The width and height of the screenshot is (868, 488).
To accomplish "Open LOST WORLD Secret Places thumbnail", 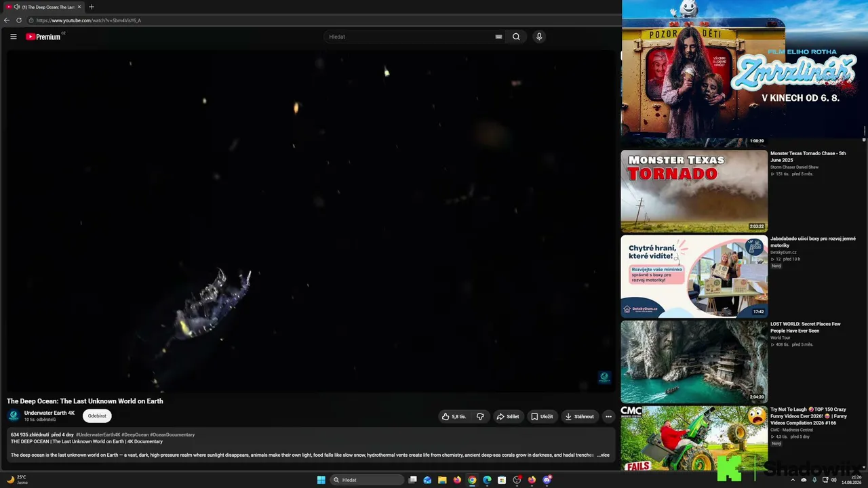I will pos(694,362).
